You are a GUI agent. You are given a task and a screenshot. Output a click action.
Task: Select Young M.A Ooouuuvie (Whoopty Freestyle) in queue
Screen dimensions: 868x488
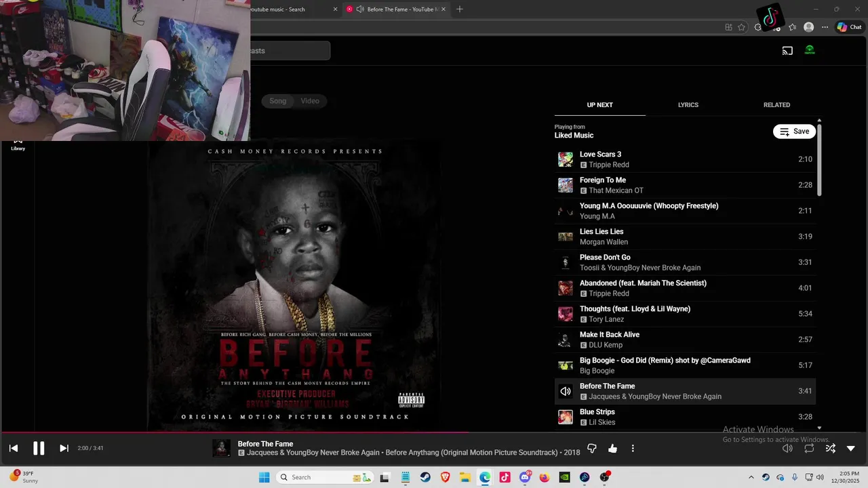[x=685, y=211]
